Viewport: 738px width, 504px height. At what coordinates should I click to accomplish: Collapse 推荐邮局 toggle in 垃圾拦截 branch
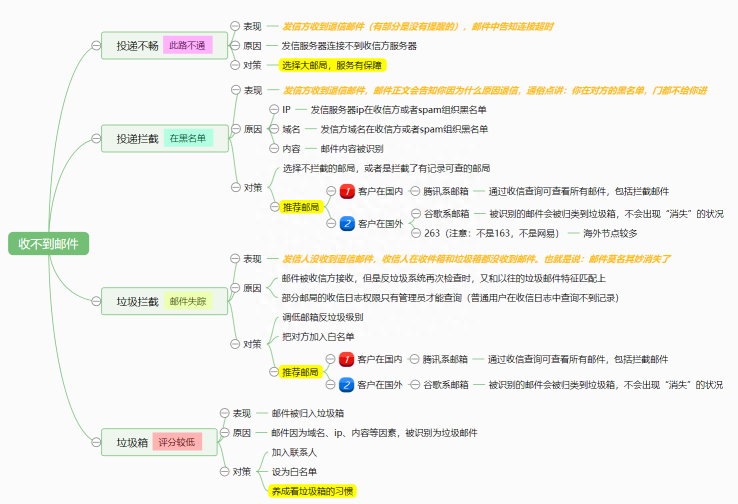(x=273, y=372)
